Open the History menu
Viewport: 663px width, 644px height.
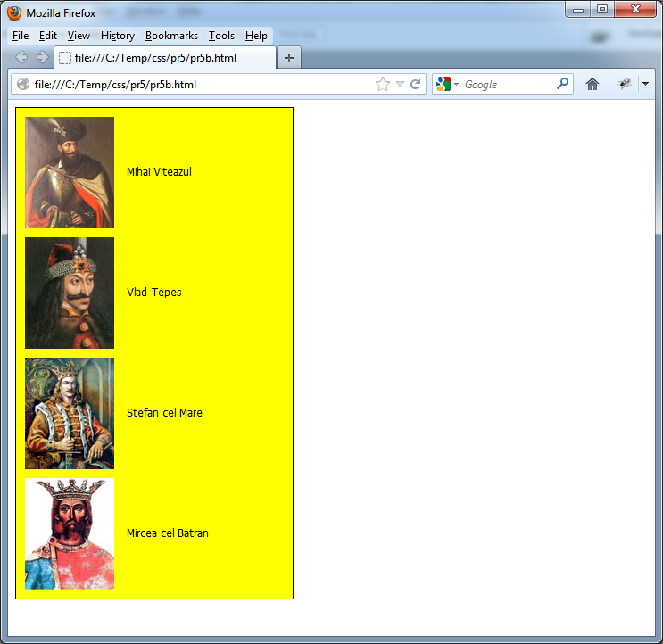[118, 36]
